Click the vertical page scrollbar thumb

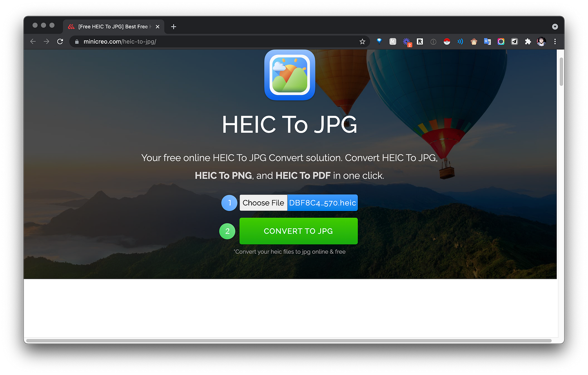point(561,72)
